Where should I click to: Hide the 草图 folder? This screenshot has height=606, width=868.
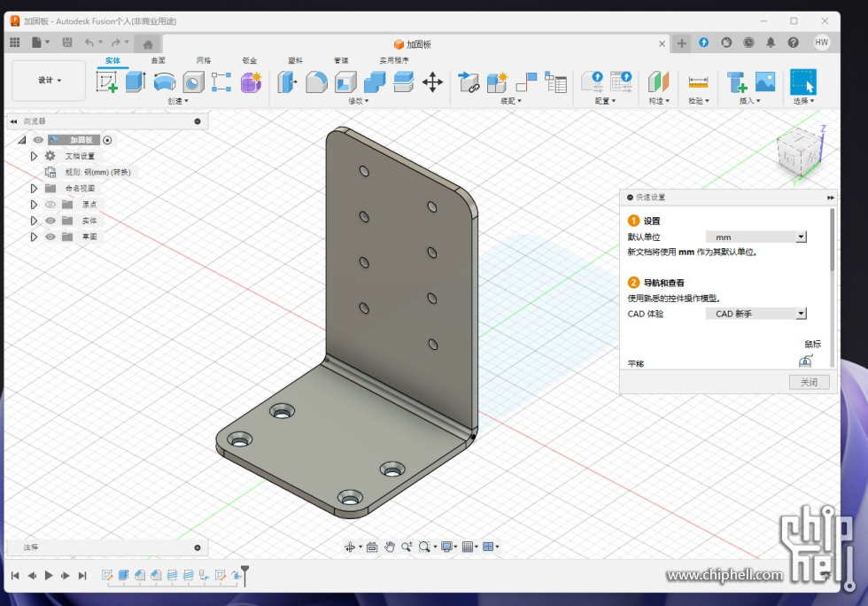pos(50,237)
